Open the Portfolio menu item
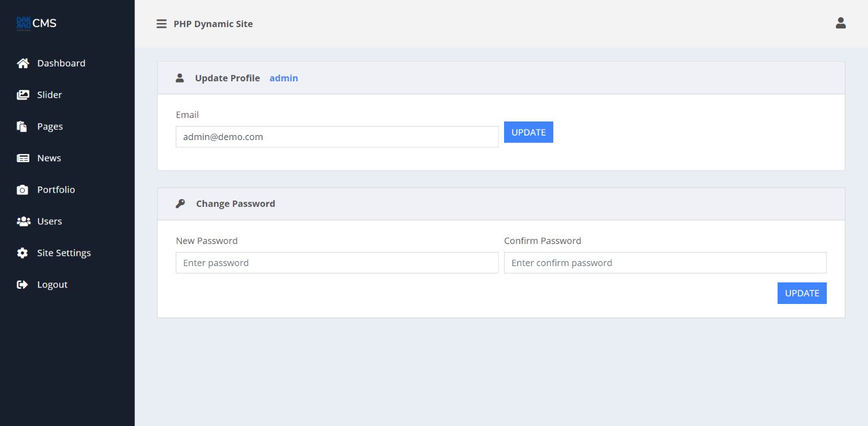This screenshot has height=426, width=868. 56,190
